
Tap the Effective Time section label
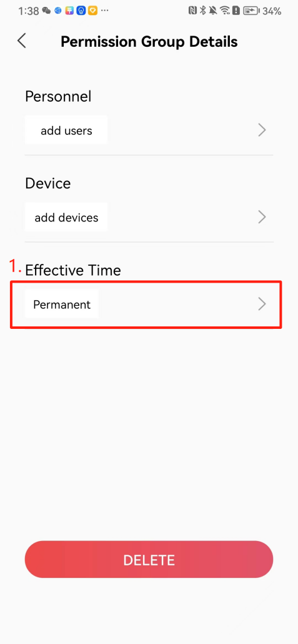73,270
